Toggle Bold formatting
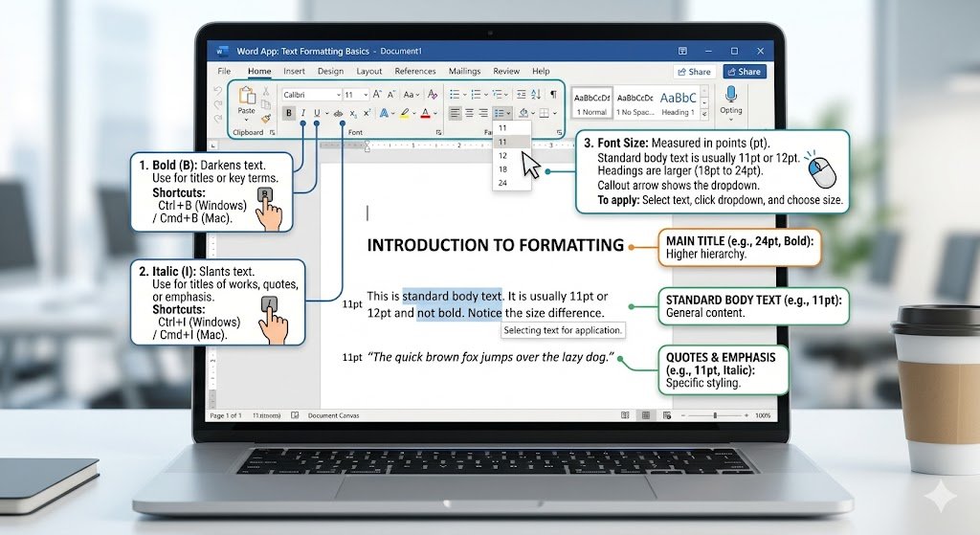The height and width of the screenshot is (535, 980). [289, 113]
